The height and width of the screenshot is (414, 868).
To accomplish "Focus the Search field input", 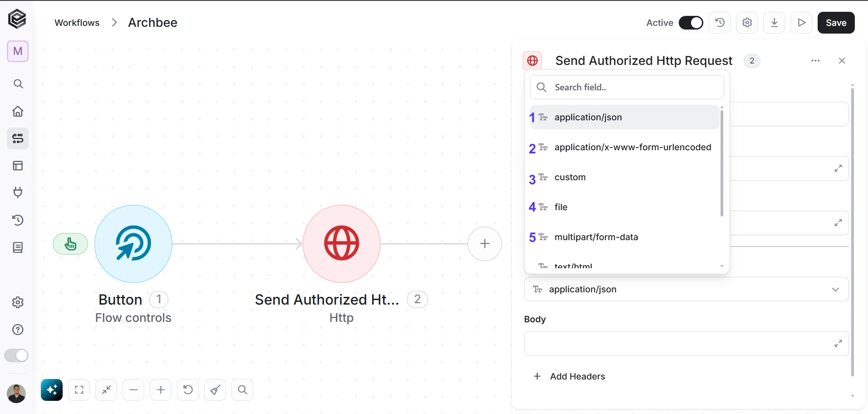I will 627,87.
